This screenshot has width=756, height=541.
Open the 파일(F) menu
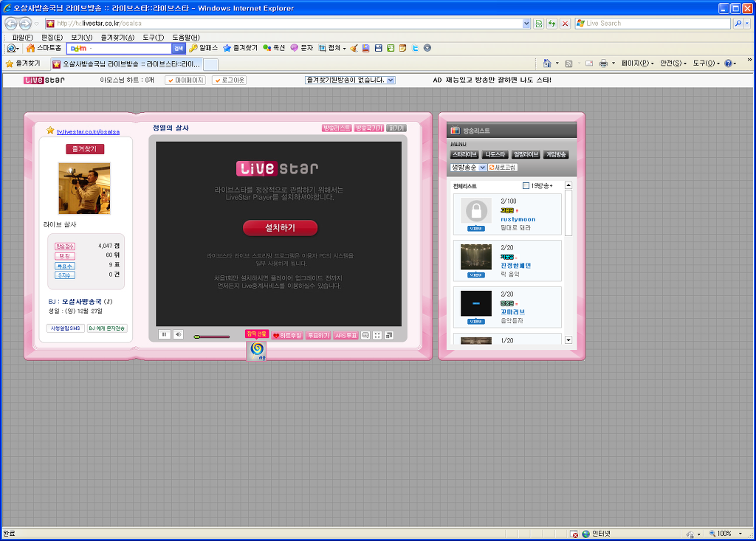pyautogui.click(x=23, y=37)
